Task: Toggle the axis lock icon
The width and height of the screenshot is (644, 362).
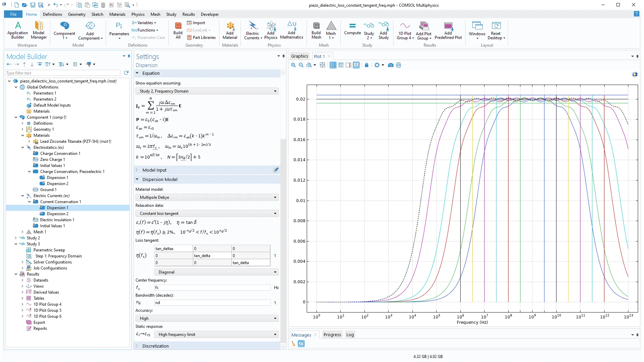Action: [367, 65]
